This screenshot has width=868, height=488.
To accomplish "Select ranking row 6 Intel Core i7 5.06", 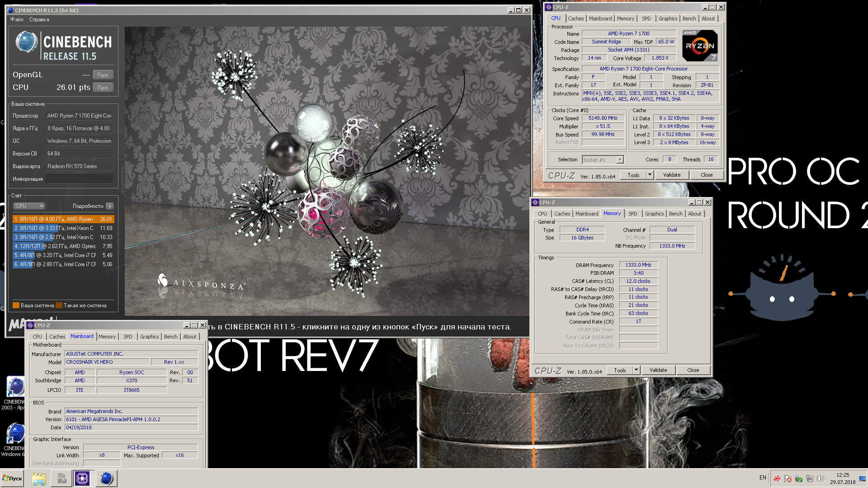I will 63,264.
